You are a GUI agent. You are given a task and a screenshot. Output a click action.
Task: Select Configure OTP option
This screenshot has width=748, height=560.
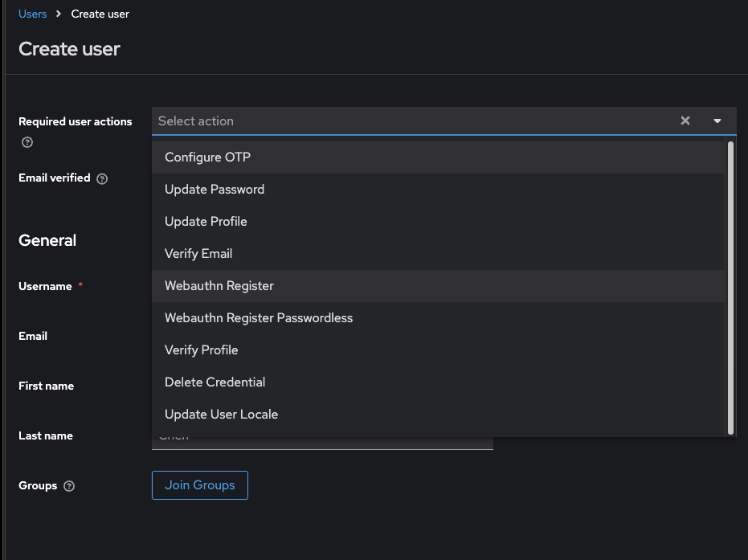point(207,157)
